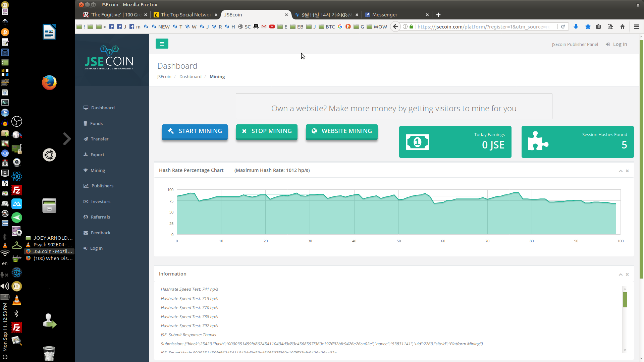Close the JSEcoin browser tab
Viewport: 644px width, 362px height.
click(286, 15)
